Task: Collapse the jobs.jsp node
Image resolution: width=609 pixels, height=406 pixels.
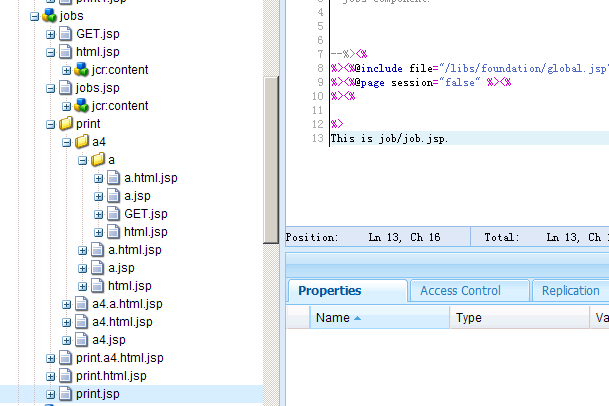Action: [x=50, y=89]
